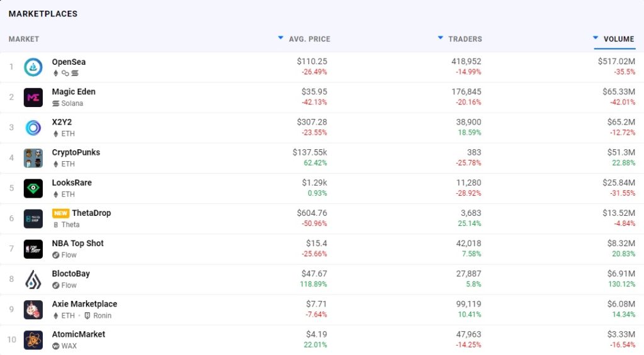This screenshot has width=644, height=355.
Task: Click AtomicMarket volume $3.33M
Action: [x=621, y=334]
